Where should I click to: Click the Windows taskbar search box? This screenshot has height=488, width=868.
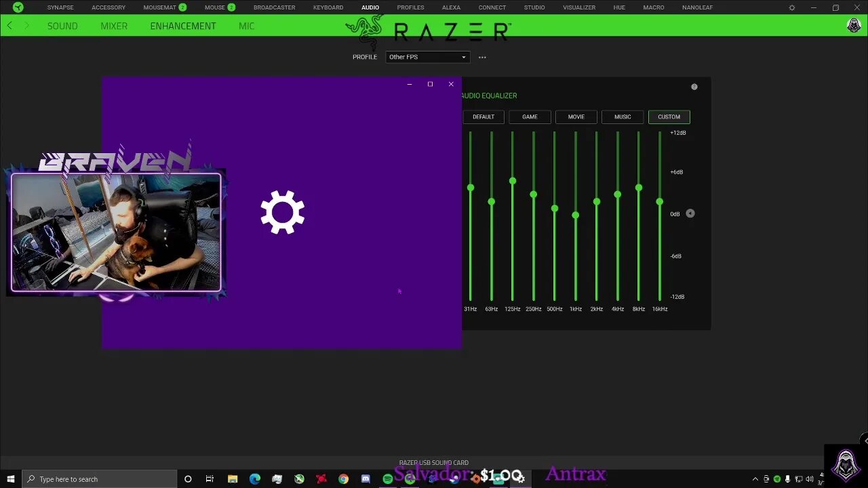pos(99,479)
